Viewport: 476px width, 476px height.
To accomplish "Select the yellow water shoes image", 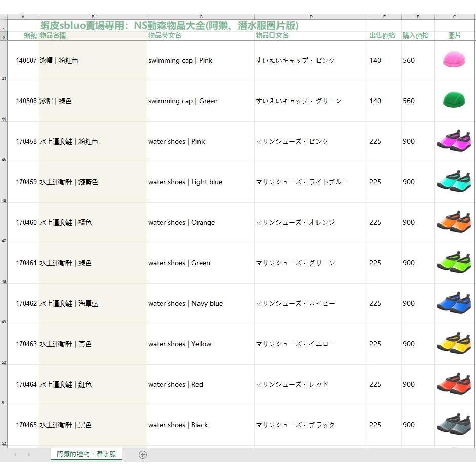I will pos(454,343).
